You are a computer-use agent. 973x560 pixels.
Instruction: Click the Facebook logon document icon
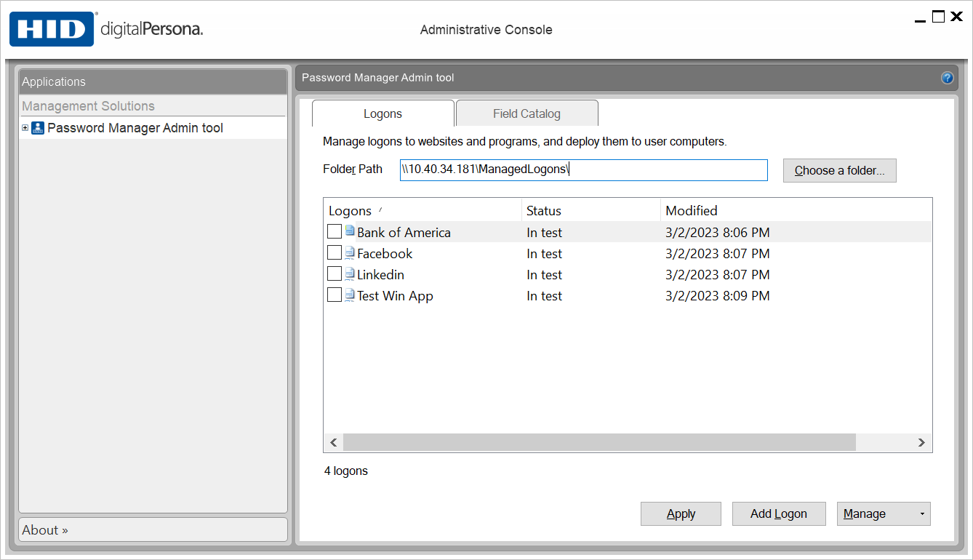pyautogui.click(x=350, y=253)
